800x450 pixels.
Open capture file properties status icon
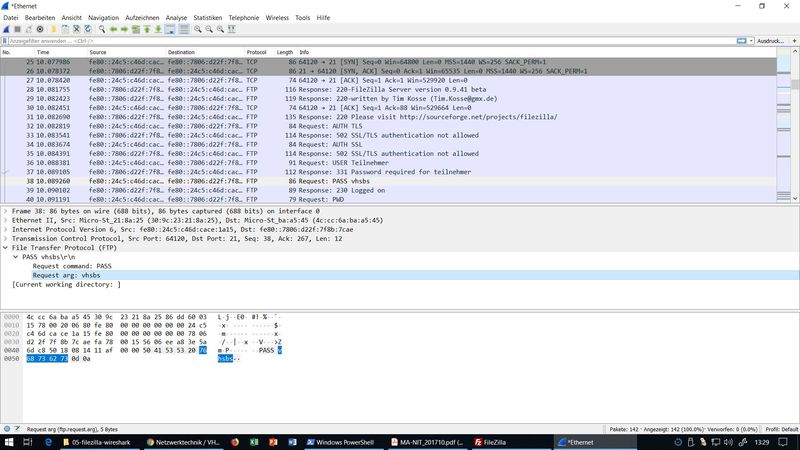(17, 429)
